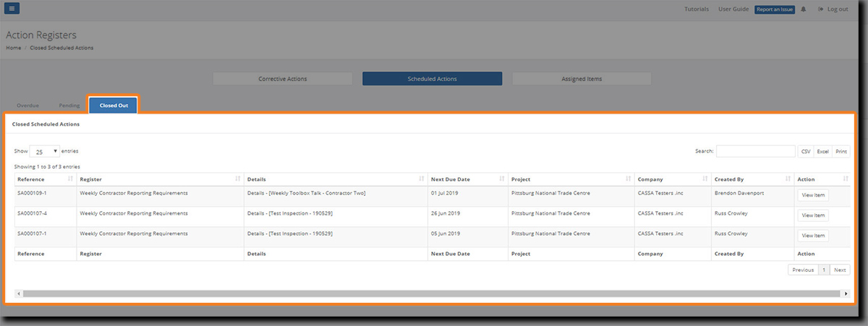Click the Closed Scheduled Actions breadcrumb
868x326 pixels.
(x=61, y=48)
